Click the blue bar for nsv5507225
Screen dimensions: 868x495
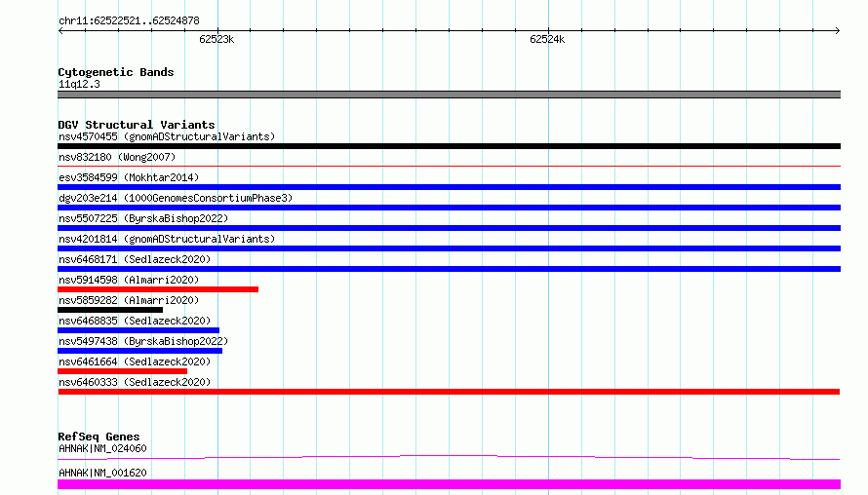449,228
